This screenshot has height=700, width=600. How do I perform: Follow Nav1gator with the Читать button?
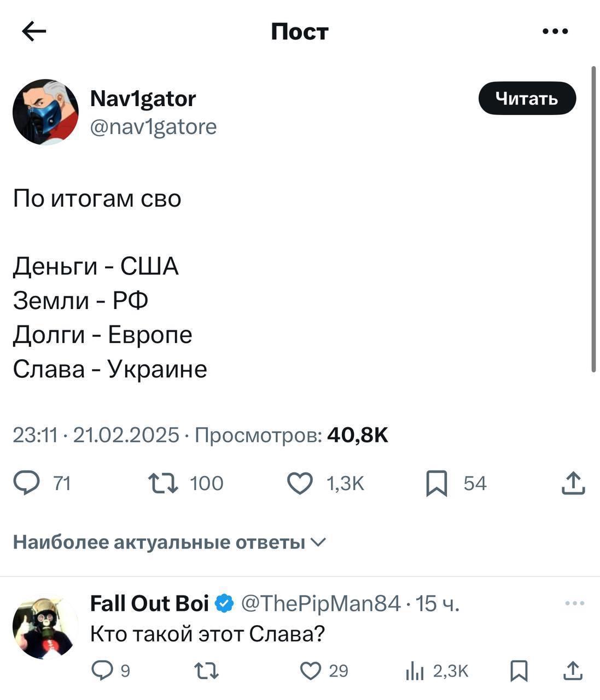click(527, 98)
